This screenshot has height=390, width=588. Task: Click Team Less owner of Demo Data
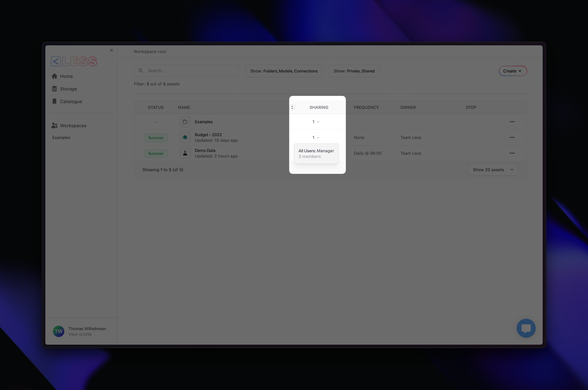[x=411, y=153]
